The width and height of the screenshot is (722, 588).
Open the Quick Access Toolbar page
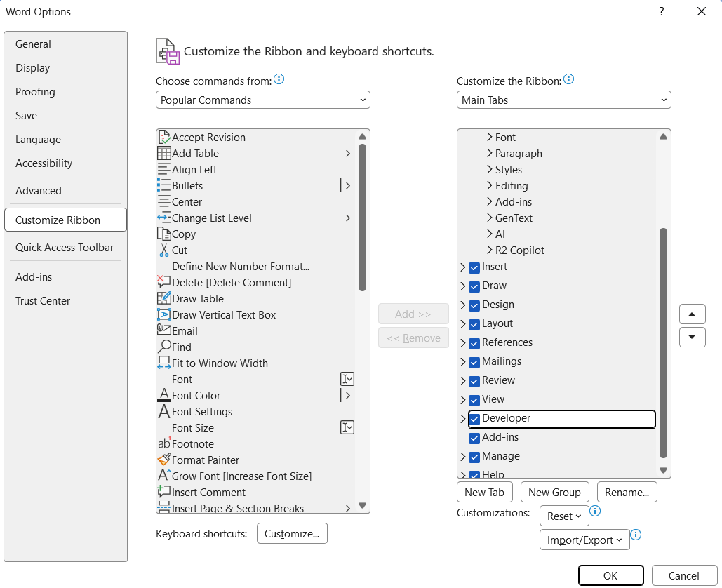[x=65, y=247]
